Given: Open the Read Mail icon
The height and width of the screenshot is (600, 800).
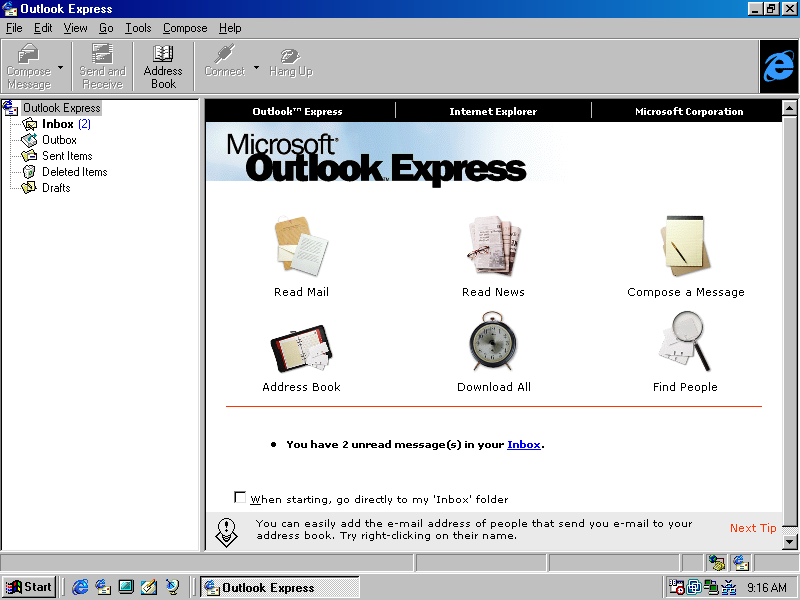Looking at the screenshot, I should [x=301, y=244].
